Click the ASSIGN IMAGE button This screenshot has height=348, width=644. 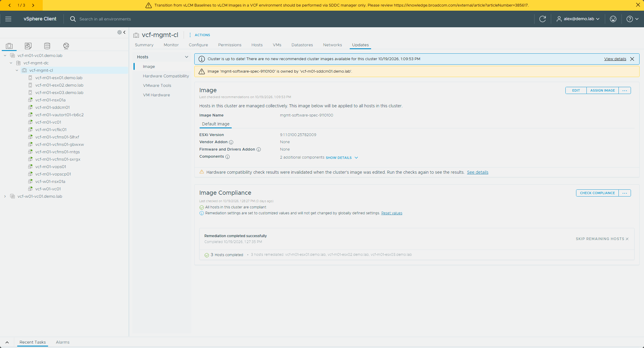(x=602, y=90)
